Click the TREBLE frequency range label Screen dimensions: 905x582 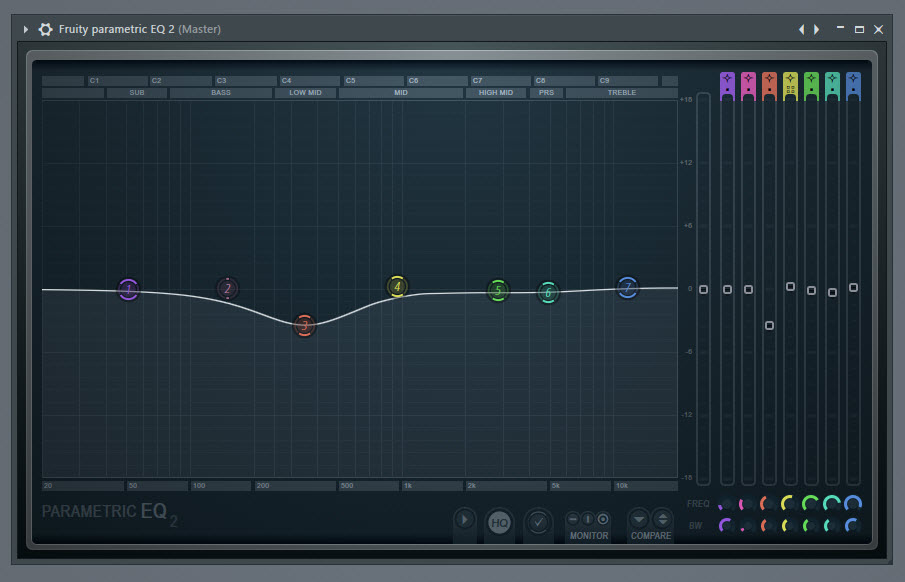pyautogui.click(x=622, y=92)
